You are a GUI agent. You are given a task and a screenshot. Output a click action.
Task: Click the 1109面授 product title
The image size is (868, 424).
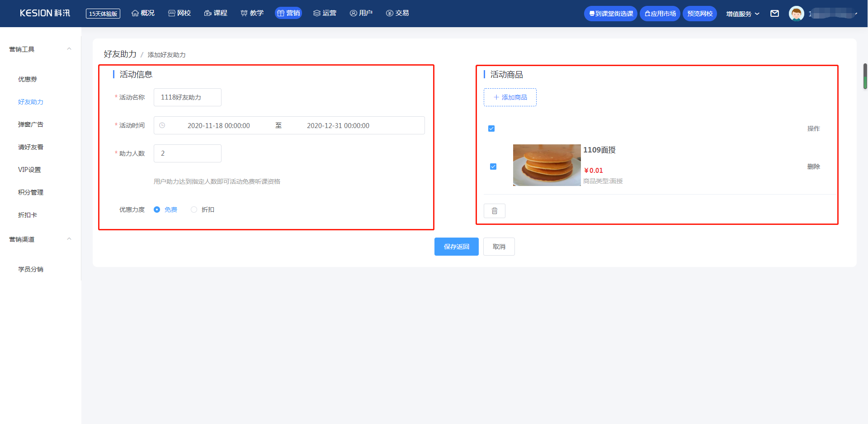pyautogui.click(x=599, y=150)
